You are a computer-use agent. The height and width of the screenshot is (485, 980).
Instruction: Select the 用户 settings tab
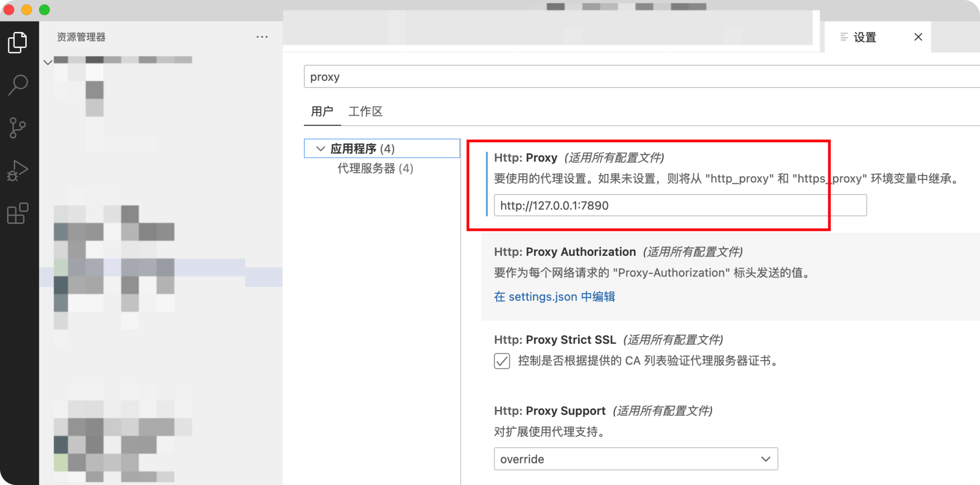click(322, 111)
